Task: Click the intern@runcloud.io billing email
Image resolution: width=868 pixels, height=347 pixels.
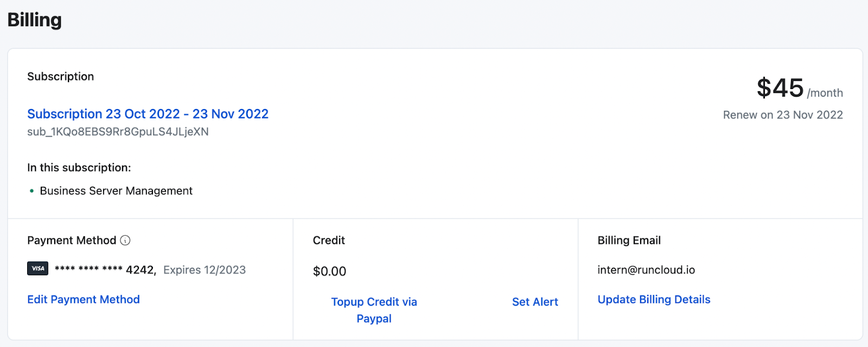Action: (646, 270)
